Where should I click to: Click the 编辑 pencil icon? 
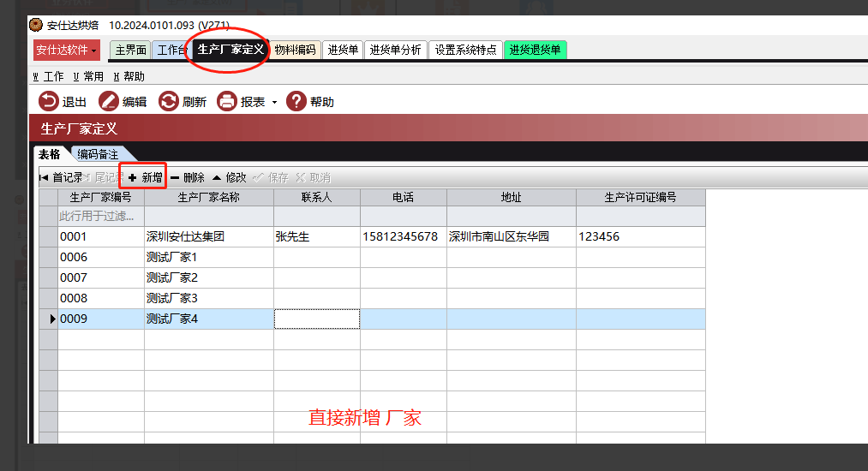[x=109, y=101]
